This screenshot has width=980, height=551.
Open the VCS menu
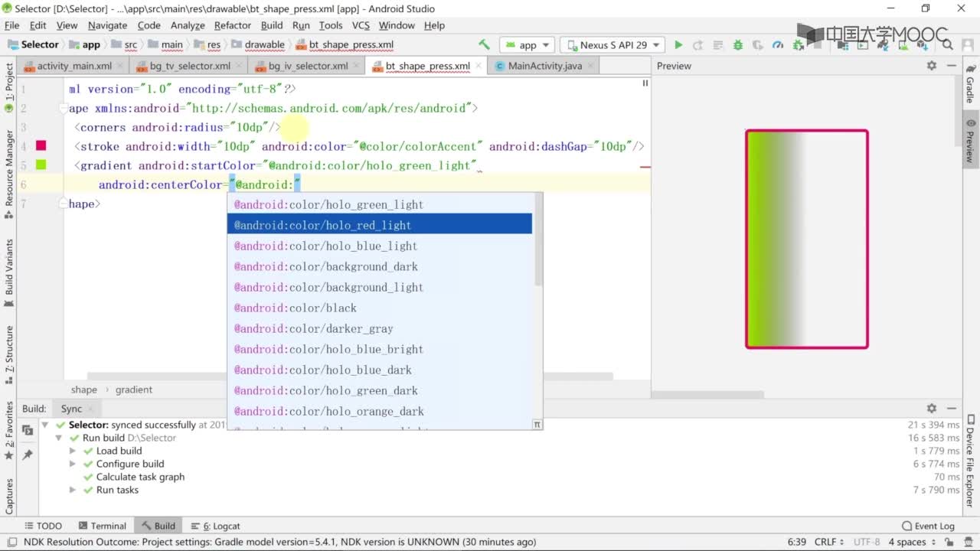pos(361,25)
